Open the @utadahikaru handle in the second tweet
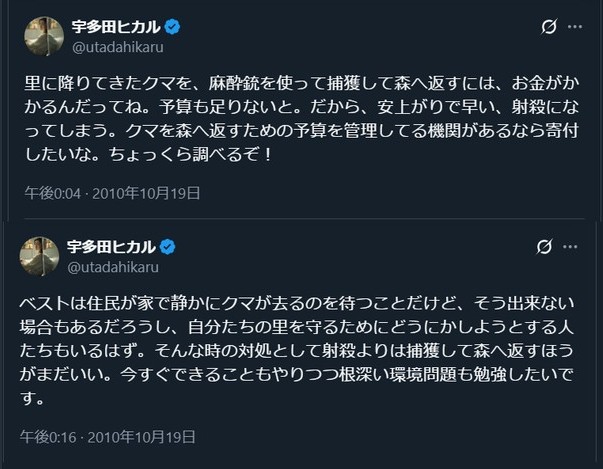 [111, 266]
